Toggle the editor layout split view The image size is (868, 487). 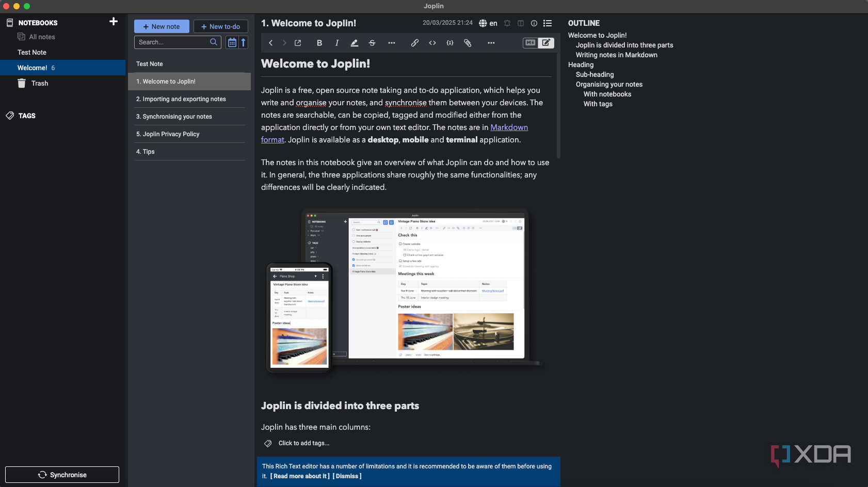click(521, 23)
